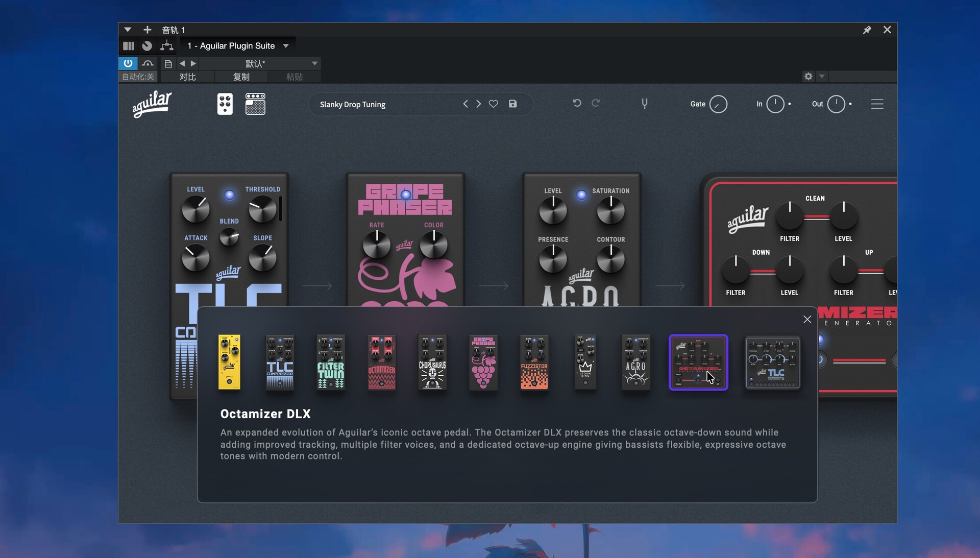Click the undo arrow icon
This screenshot has width=980, height=558.
pos(577,103)
